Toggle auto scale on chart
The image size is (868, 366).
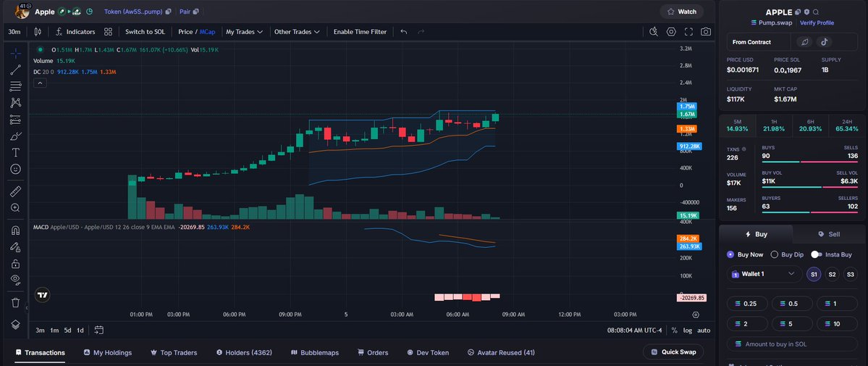pyautogui.click(x=704, y=330)
